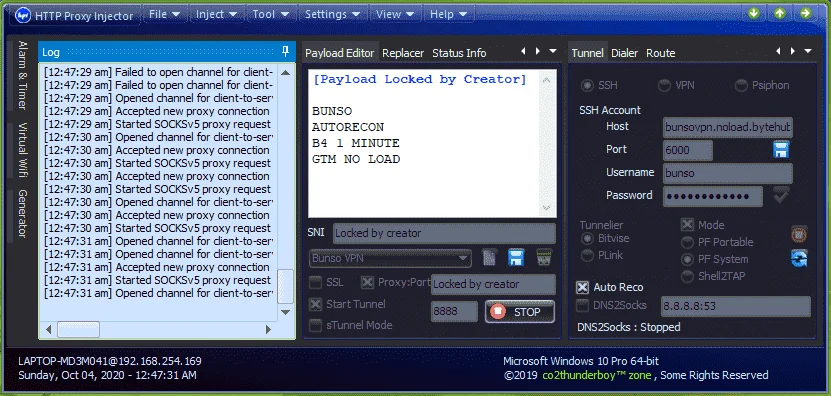Click the Log vertical scrollbar thumb

pos(286,286)
